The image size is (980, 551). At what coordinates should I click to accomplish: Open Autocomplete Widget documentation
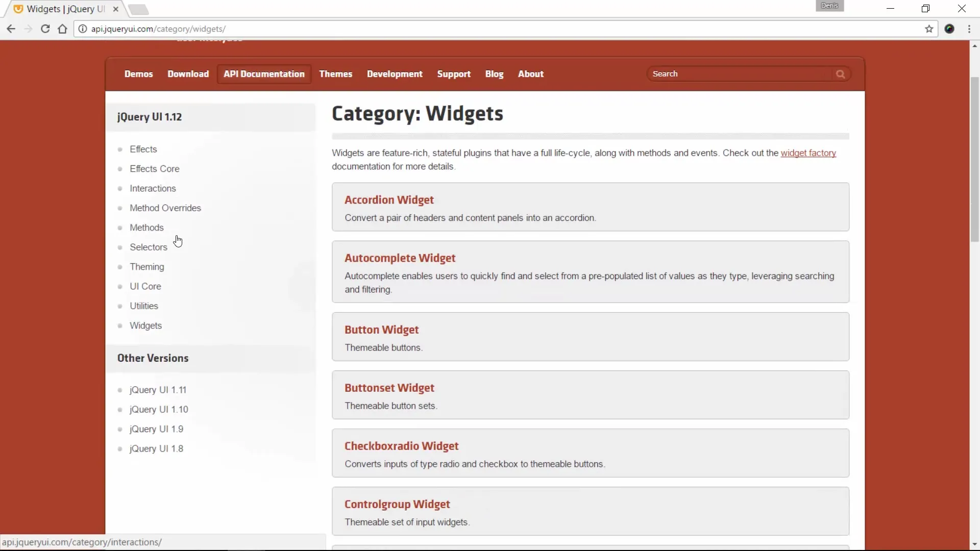pyautogui.click(x=400, y=258)
